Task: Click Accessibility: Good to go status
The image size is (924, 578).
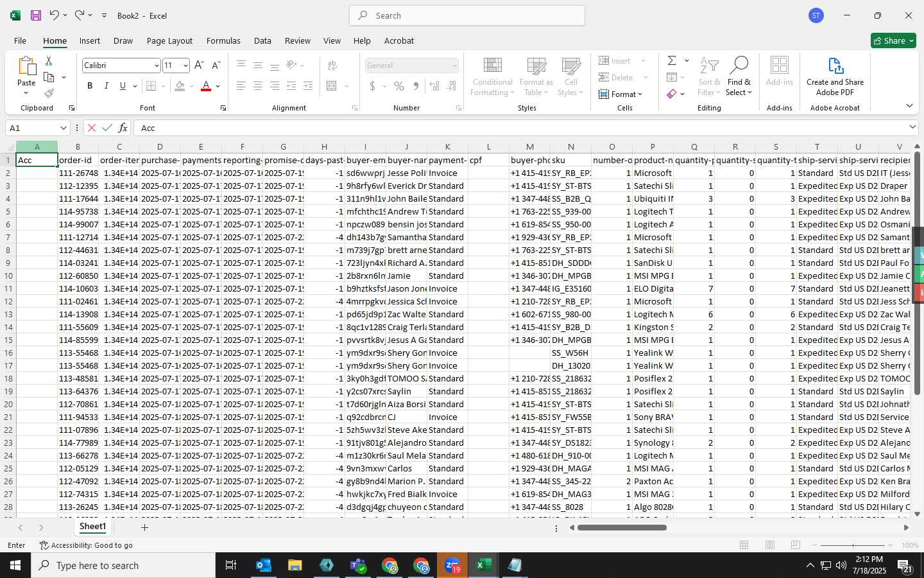Action: 86,545
